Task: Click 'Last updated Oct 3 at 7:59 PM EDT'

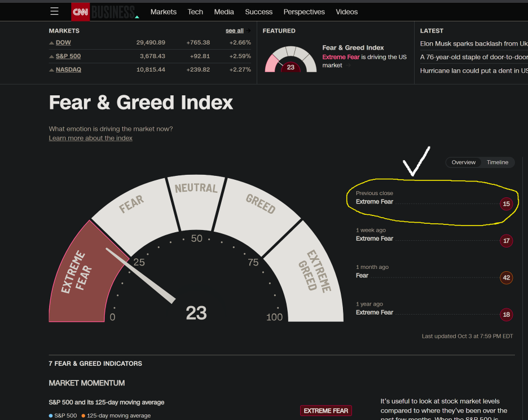Action: [x=468, y=336]
